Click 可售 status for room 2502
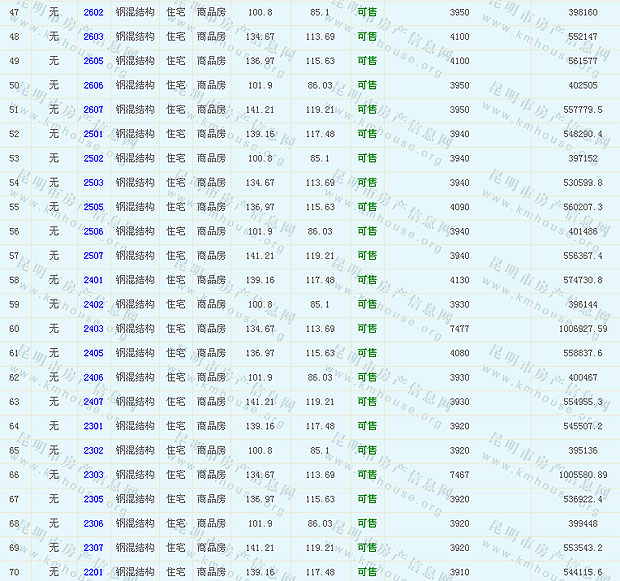 tap(367, 158)
